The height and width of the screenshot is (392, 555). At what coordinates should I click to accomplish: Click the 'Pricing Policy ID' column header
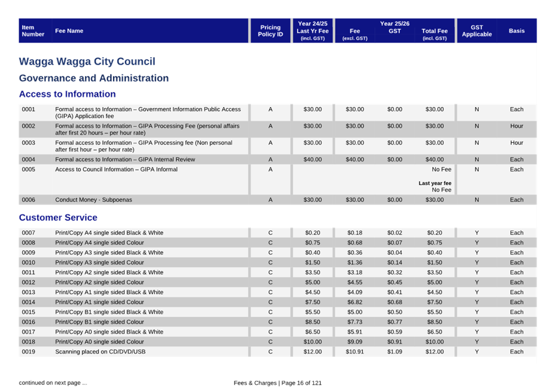tap(270, 31)
